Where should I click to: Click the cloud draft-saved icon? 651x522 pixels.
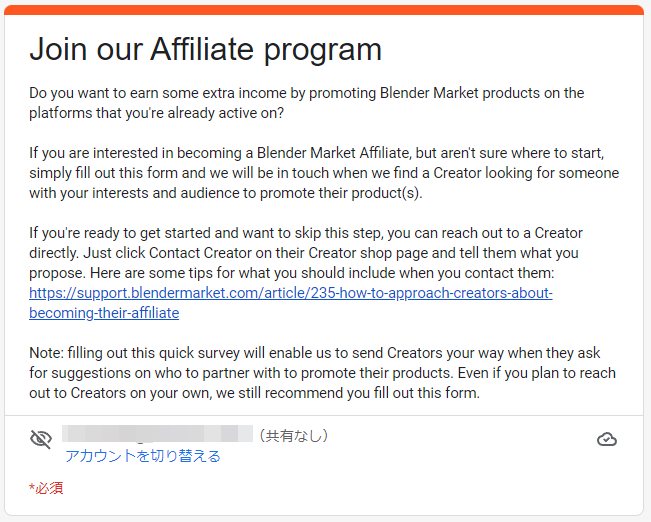pos(606,439)
